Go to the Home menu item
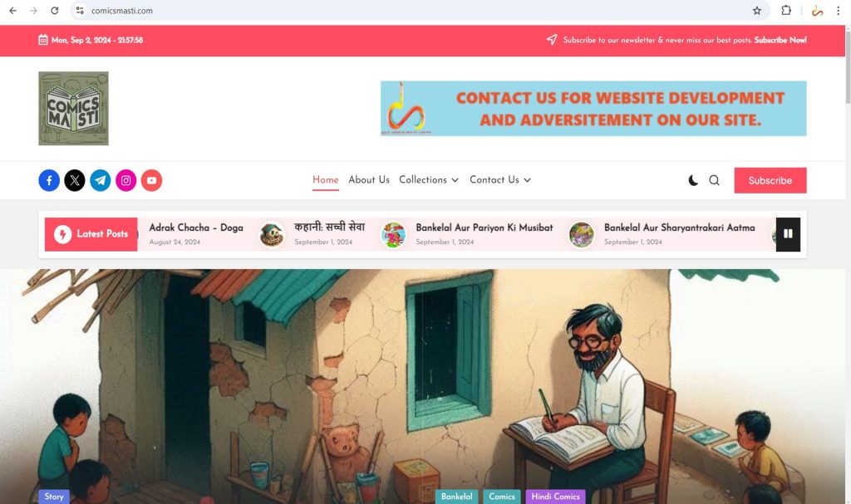851x504 pixels. tap(326, 179)
